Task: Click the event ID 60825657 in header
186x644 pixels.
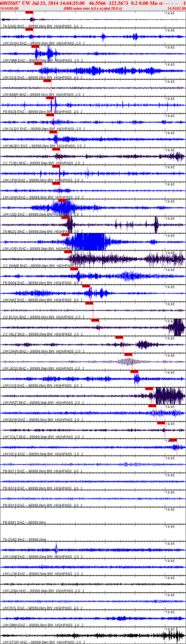Action: [x=10, y=3]
